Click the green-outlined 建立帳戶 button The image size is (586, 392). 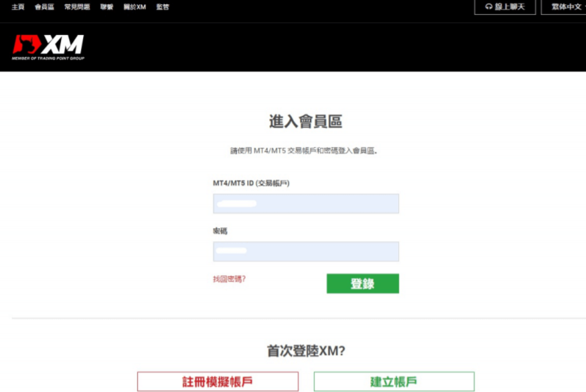tap(394, 381)
